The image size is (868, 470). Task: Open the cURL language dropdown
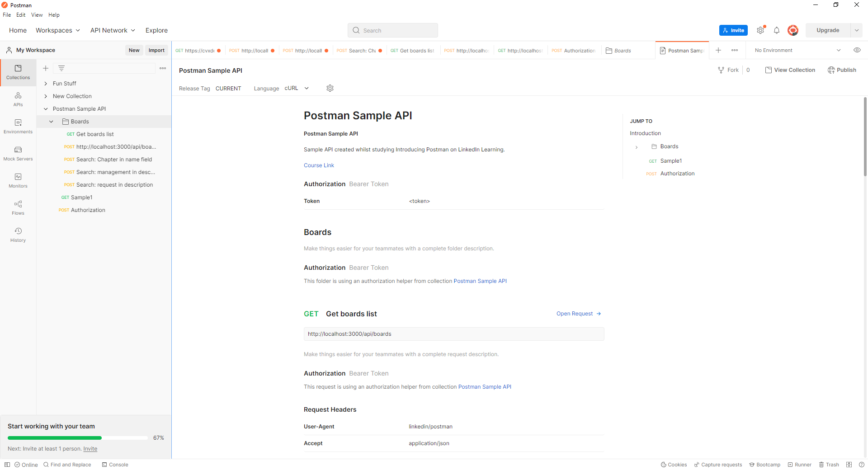tap(297, 88)
